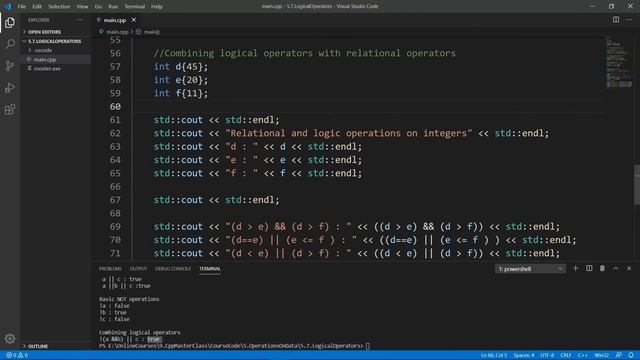The width and height of the screenshot is (640, 360).
Task: Open notifications bell in status bar
Action: point(631,355)
